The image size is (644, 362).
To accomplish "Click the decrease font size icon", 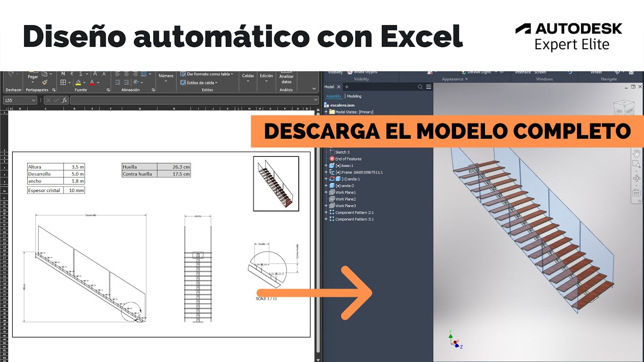I will 104,74.
